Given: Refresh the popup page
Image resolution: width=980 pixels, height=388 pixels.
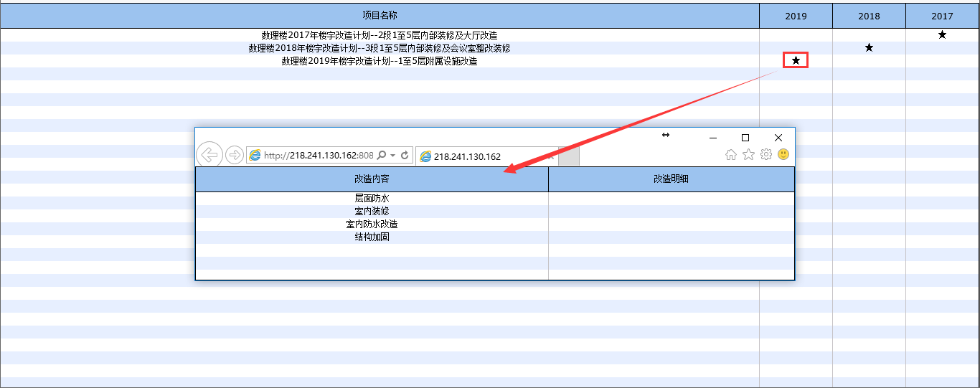Looking at the screenshot, I should pyautogui.click(x=405, y=156).
